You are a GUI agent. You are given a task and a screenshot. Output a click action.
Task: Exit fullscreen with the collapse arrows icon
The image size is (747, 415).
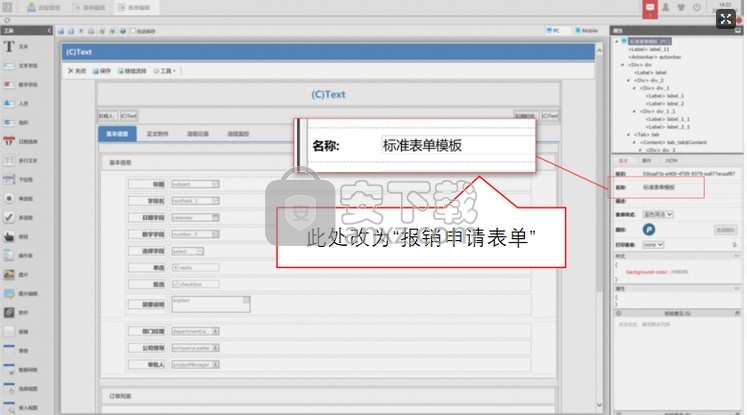pos(726,19)
